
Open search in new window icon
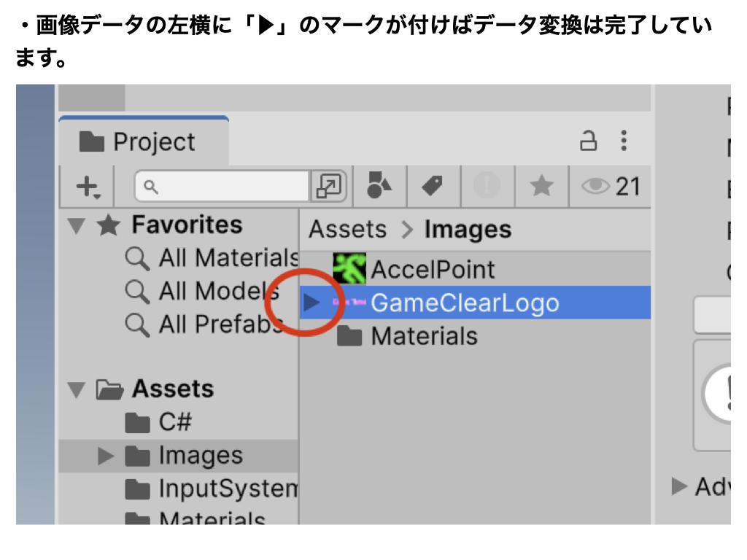point(328,187)
